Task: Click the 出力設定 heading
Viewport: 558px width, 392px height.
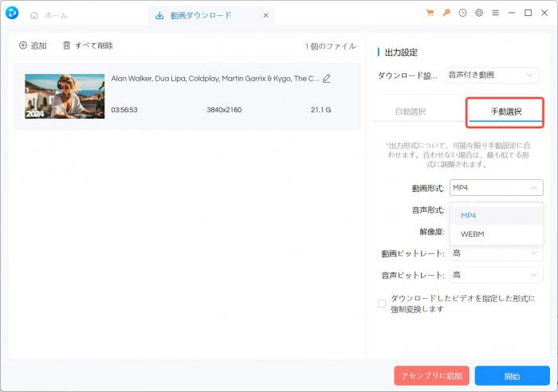Action: pos(401,53)
